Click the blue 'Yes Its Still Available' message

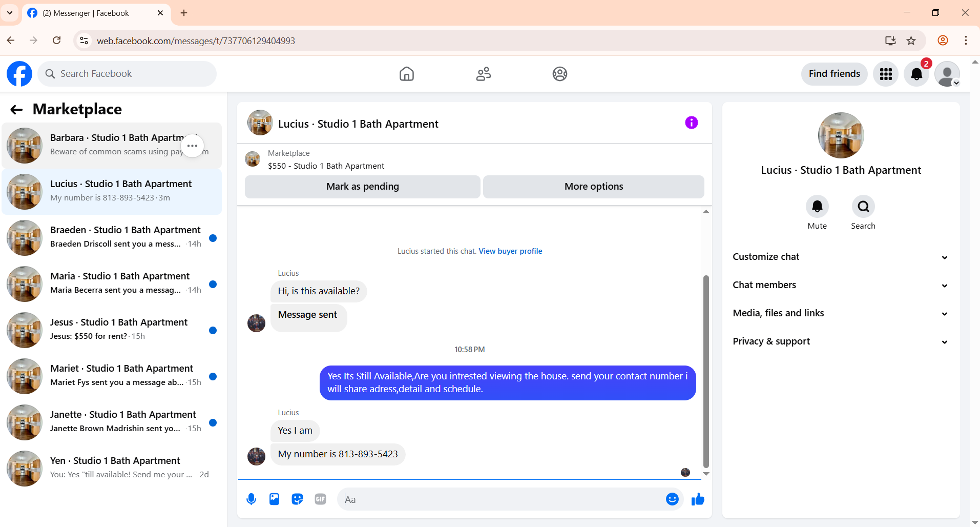pos(508,382)
